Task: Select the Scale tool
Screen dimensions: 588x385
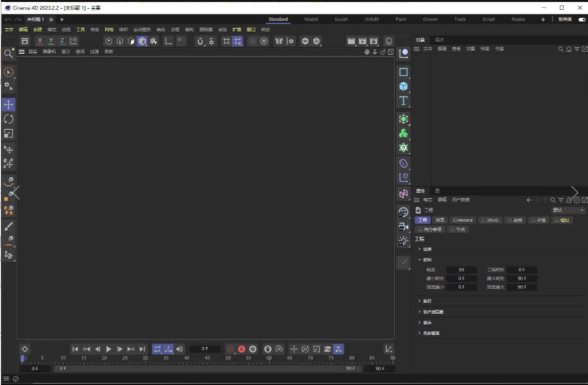Action: point(8,134)
